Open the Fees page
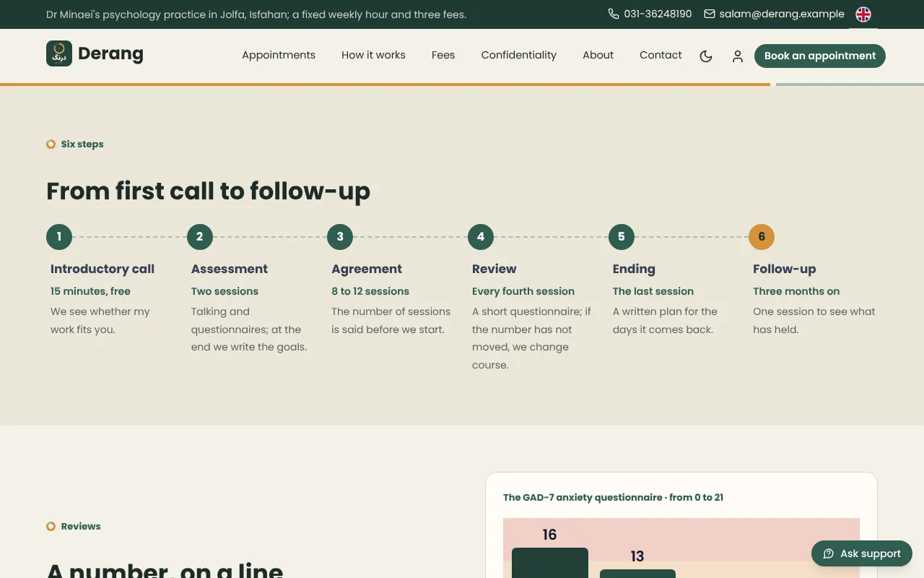The height and width of the screenshot is (578, 924). 443,55
